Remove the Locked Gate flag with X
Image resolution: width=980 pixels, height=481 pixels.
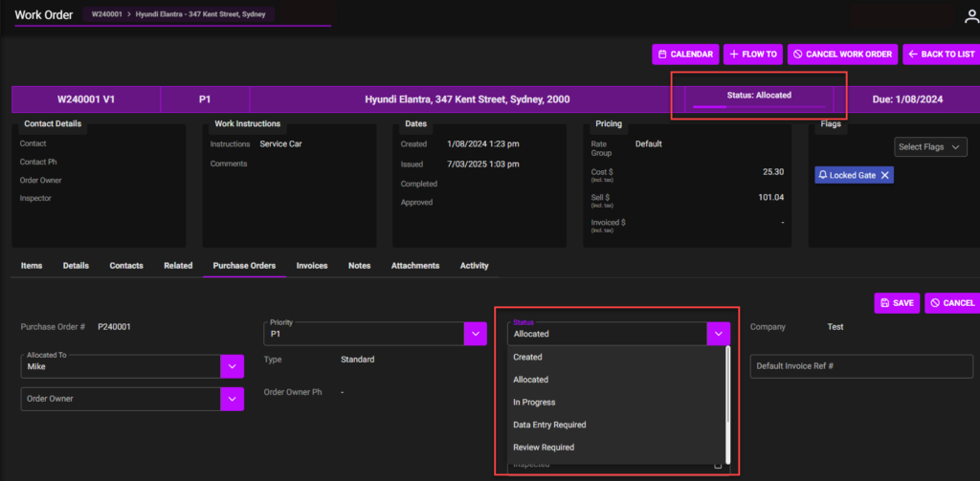point(885,175)
